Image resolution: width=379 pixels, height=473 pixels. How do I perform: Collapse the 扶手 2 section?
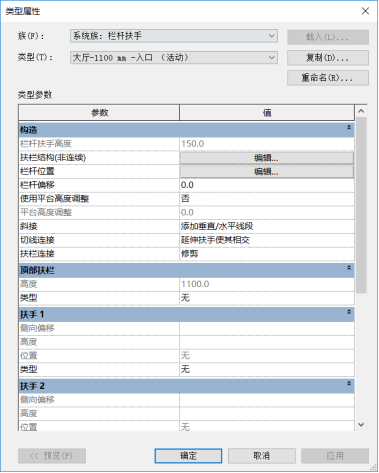(349, 383)
